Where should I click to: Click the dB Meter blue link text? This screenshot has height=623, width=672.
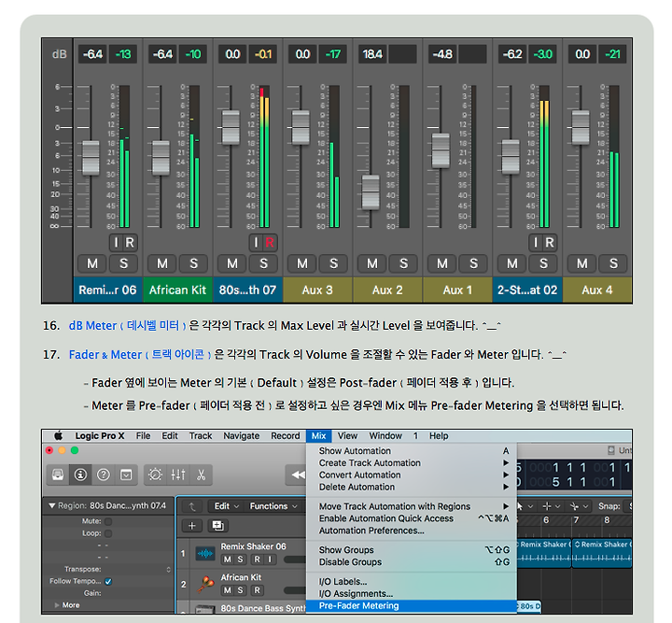coord(127,326)
